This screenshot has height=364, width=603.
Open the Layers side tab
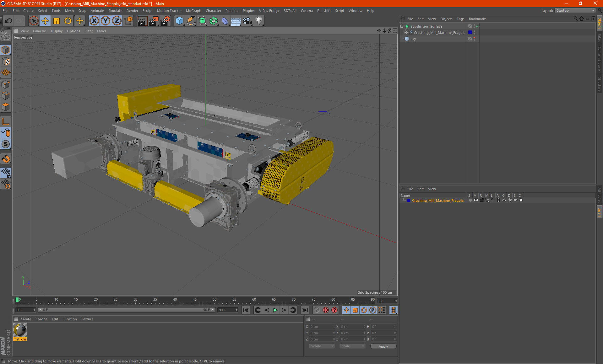600,212
